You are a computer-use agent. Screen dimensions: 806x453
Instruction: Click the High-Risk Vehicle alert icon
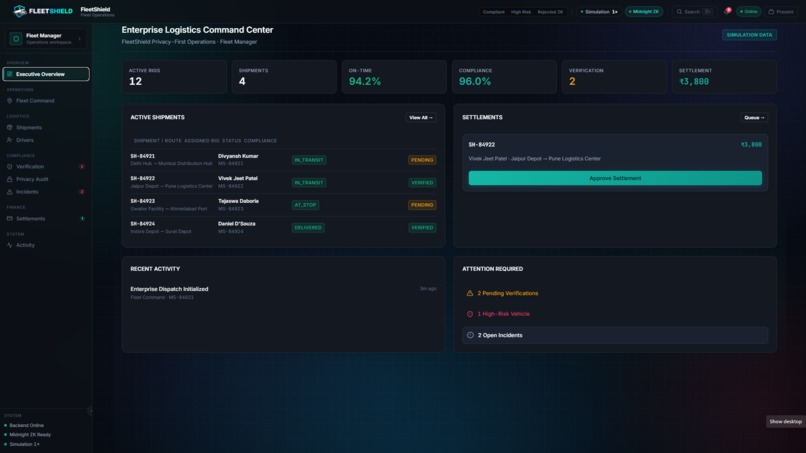(469, 314)
